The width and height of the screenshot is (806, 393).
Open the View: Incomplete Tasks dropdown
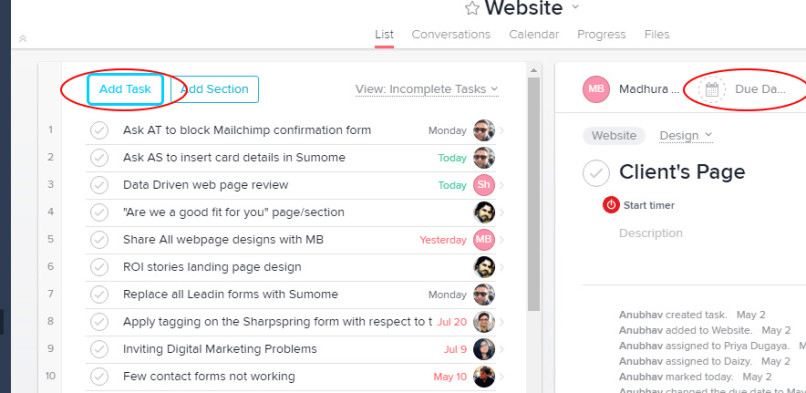pyautogui.click(x=427, y=89)
